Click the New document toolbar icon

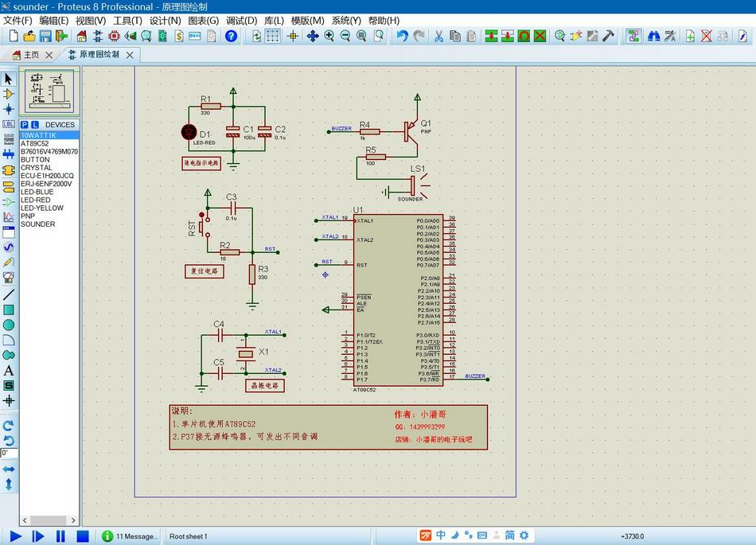(x=14, y=36)
